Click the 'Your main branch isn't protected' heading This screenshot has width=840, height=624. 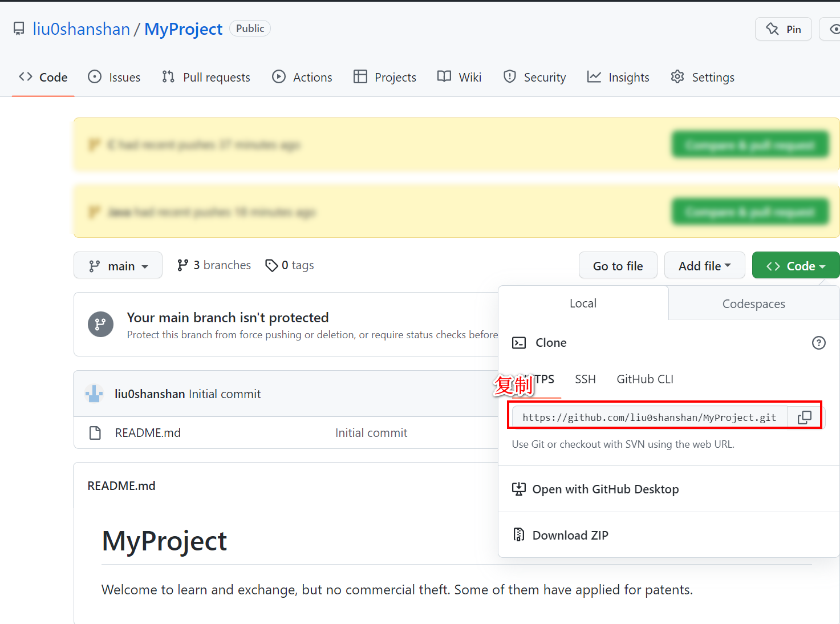click(x=228, y=317)
